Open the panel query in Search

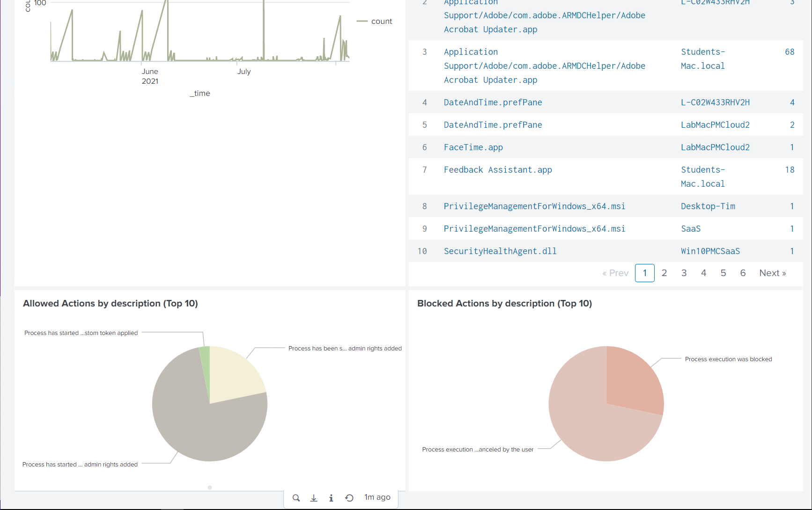pyautogui.click(x=296, y=498)
